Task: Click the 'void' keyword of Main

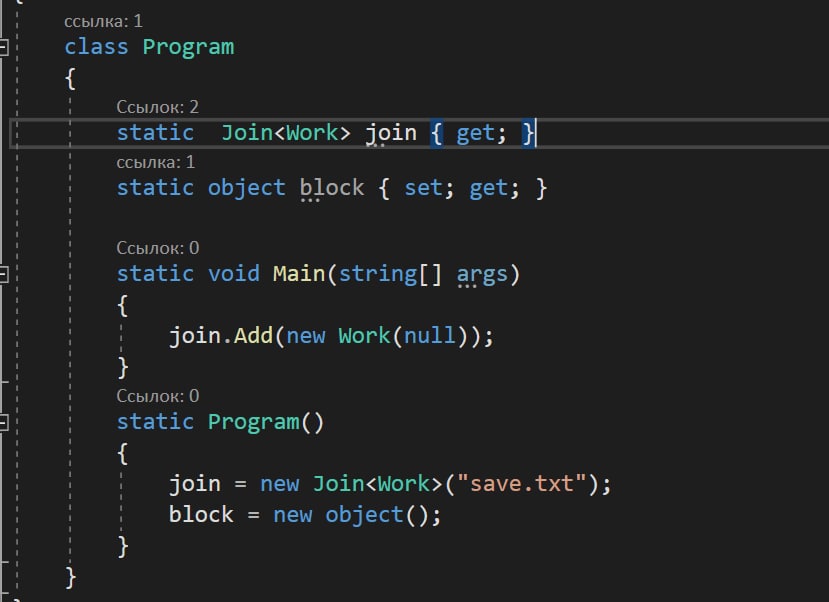Action: click(x=234, y=274)
